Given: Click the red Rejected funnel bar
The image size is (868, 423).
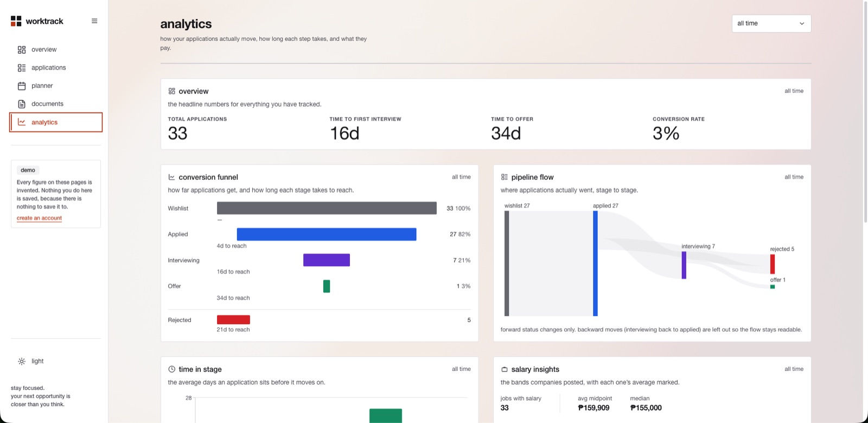Looking at the screenshot, I should pos(233,320).
